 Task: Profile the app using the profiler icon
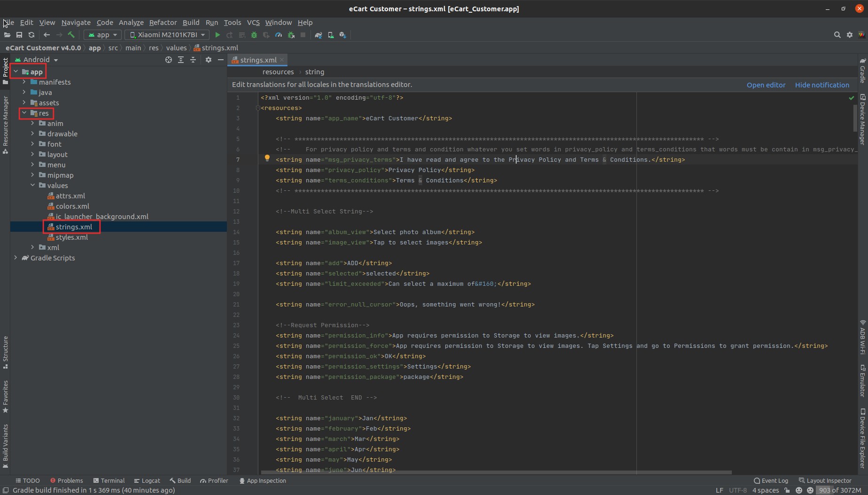[x=278, y=35]
